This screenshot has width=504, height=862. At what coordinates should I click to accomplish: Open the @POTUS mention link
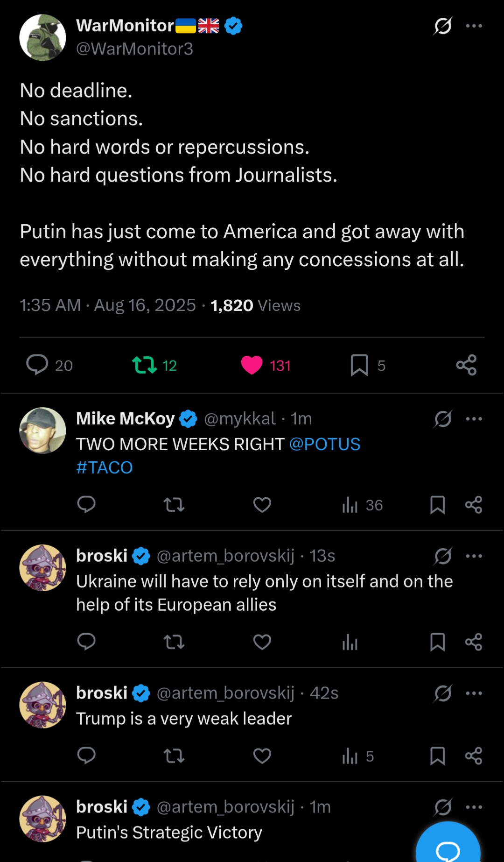point(325,444)
